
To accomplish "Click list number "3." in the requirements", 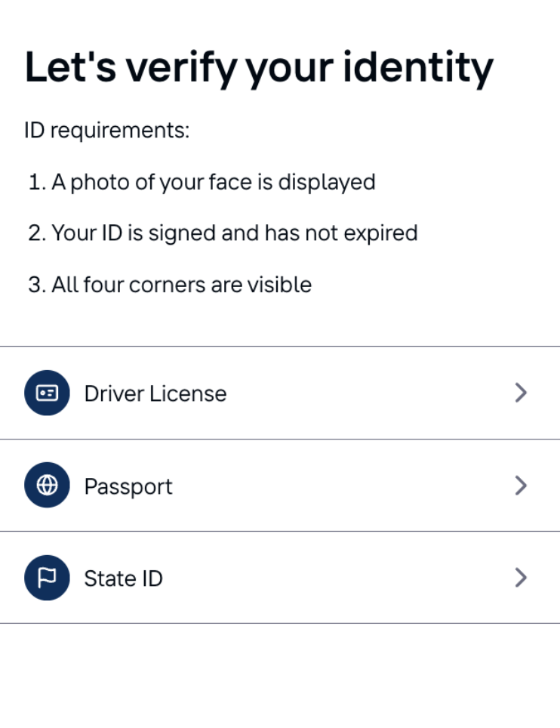I will [37, 285].
